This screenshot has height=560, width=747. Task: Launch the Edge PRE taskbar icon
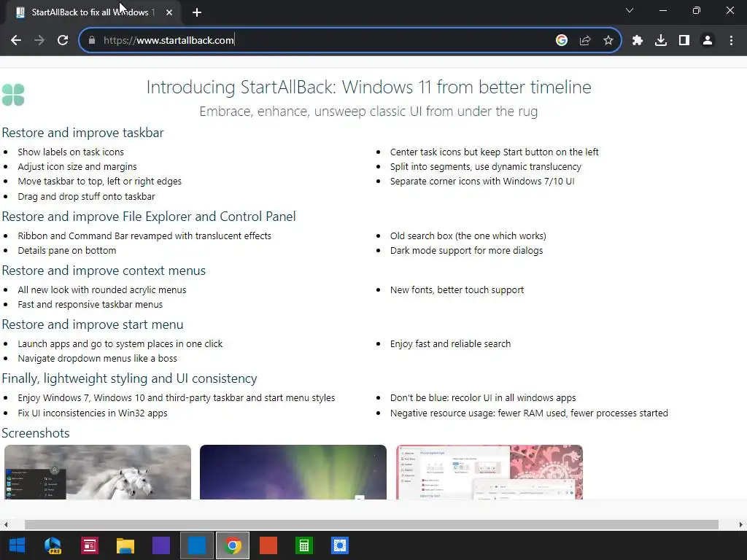pos(53,545)
